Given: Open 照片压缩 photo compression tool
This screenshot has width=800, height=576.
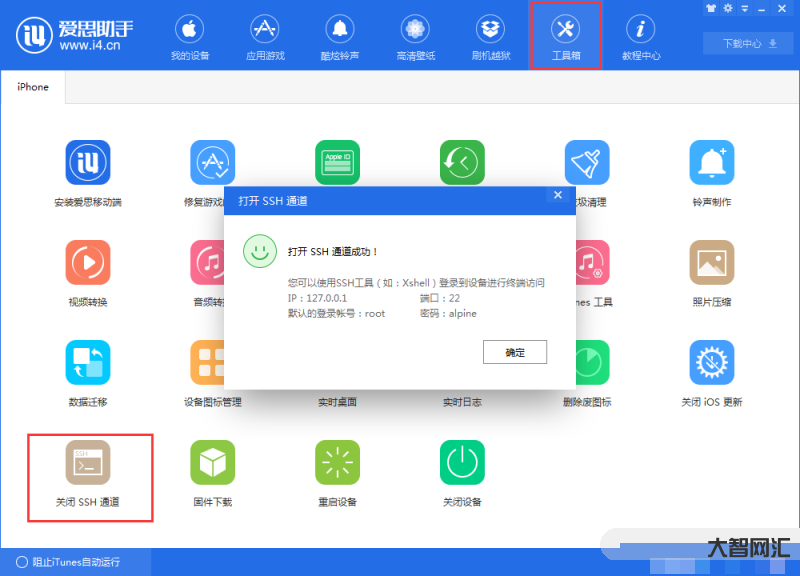Looking at the screenshot, I should point(712,273).
